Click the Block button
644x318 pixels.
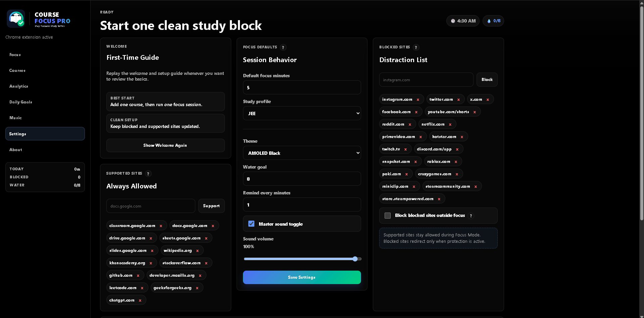(x=487, y=80)
